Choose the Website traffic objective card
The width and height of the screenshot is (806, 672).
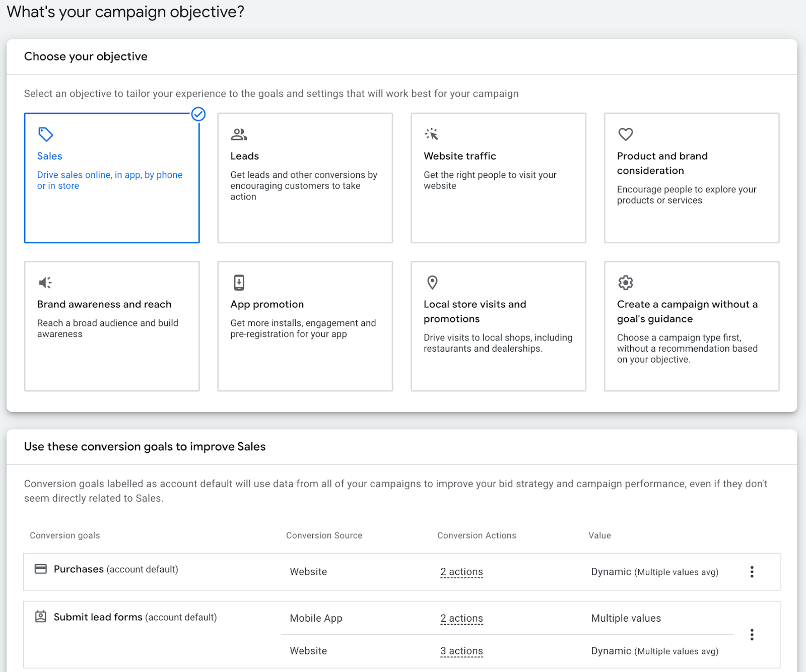point(498,178)
